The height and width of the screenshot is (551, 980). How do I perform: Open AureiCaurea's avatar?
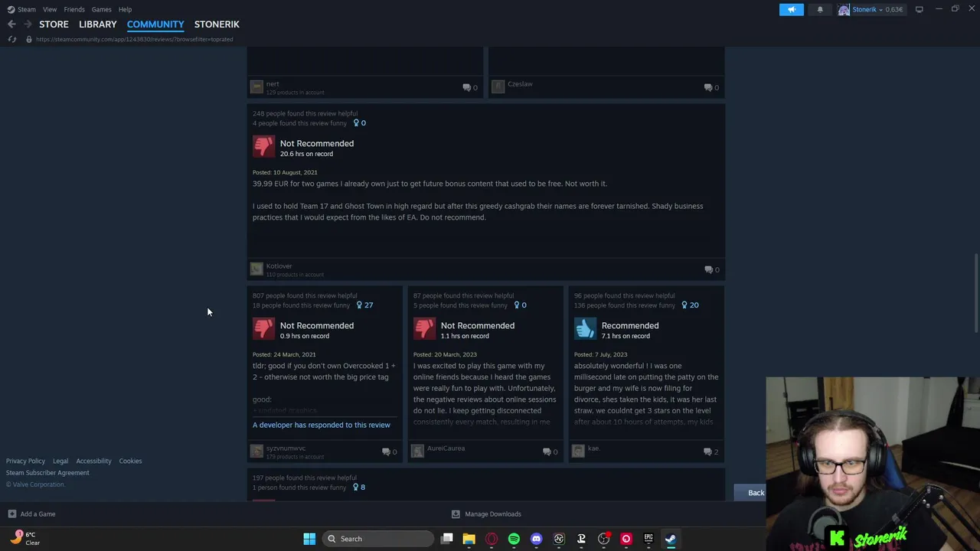tap(417, 451)
